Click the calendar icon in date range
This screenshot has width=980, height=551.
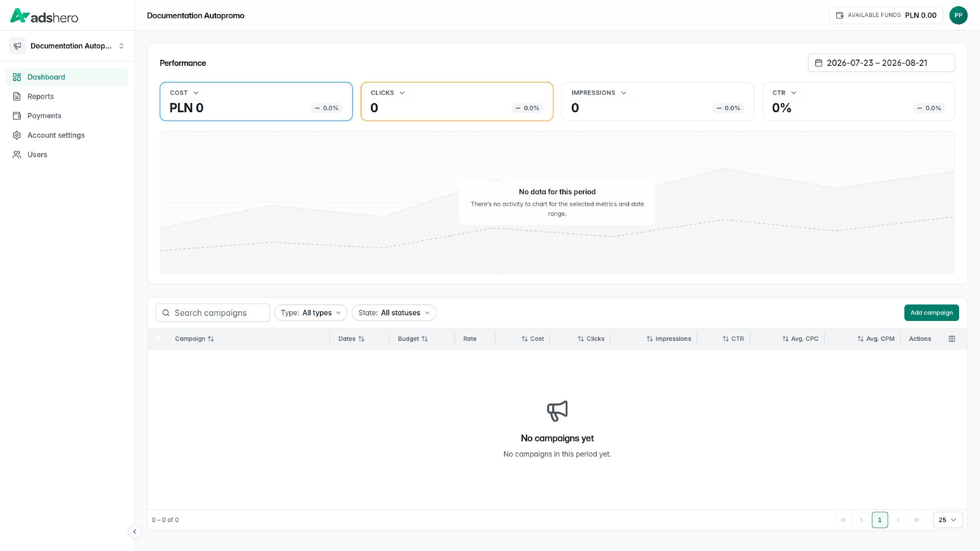tap(819, 63)
